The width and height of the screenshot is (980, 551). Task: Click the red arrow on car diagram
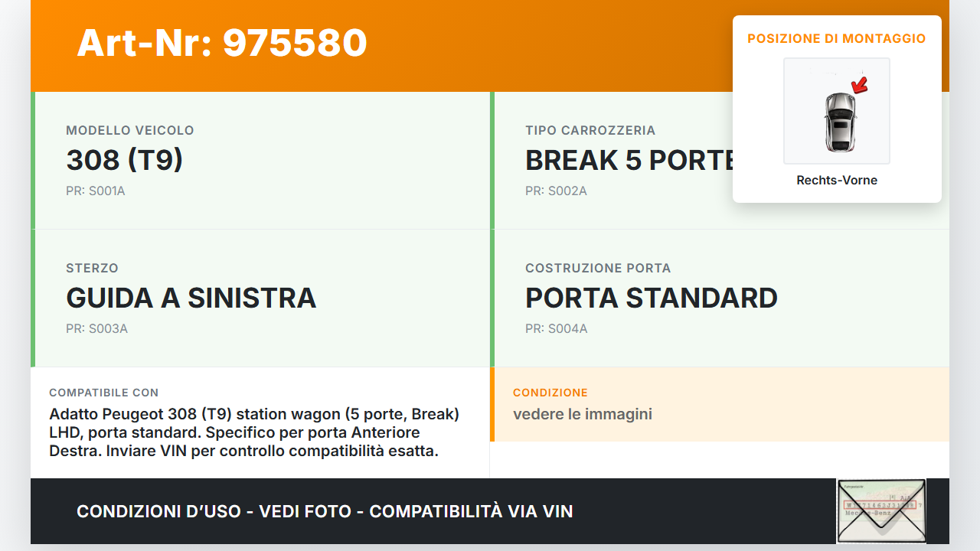pyautogui.click(x=861, y=84)
